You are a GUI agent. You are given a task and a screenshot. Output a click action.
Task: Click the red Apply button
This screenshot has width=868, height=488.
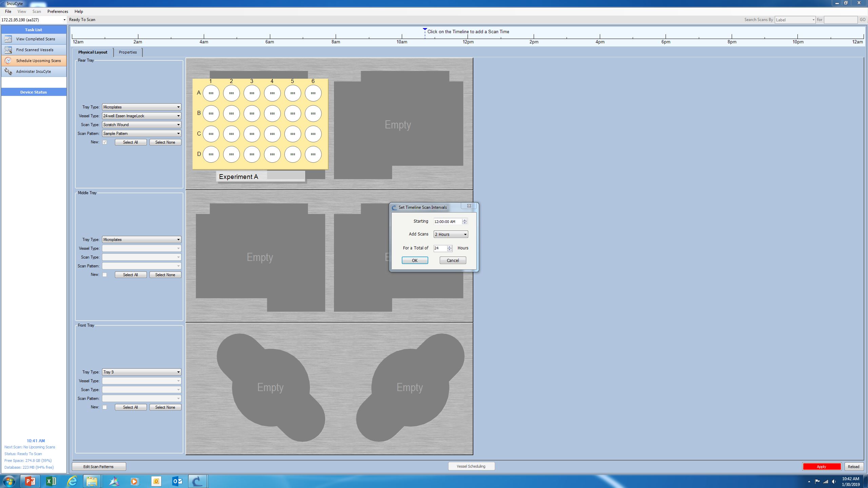[x=821, y=467]
